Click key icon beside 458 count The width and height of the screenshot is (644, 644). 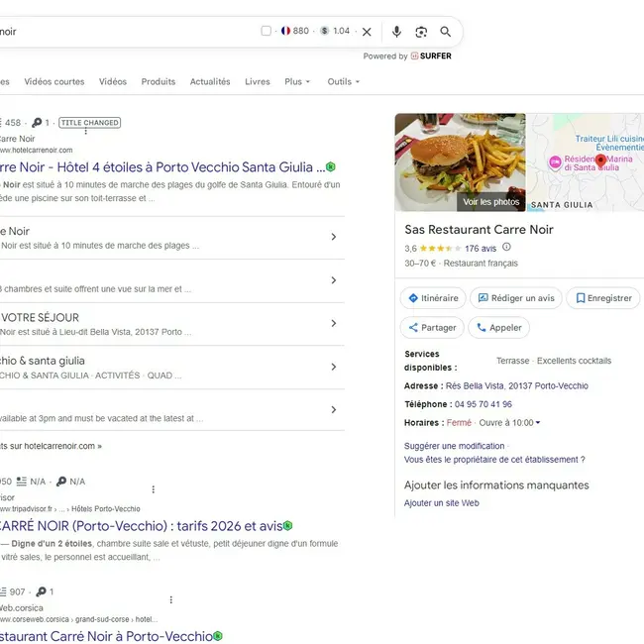click(x=37, y=123)
